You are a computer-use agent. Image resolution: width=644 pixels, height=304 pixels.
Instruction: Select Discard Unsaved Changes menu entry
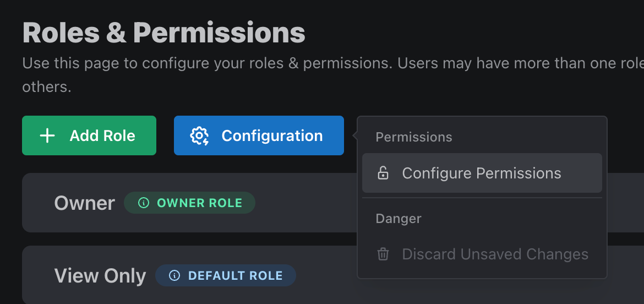(482, 254)
